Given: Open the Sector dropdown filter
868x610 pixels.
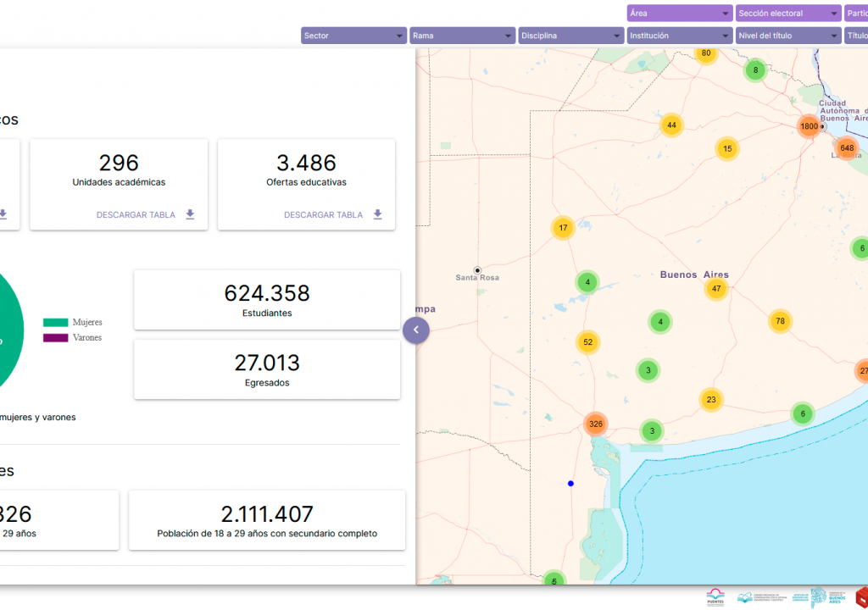Looking at the screenshot, I should tap(353, 36).
